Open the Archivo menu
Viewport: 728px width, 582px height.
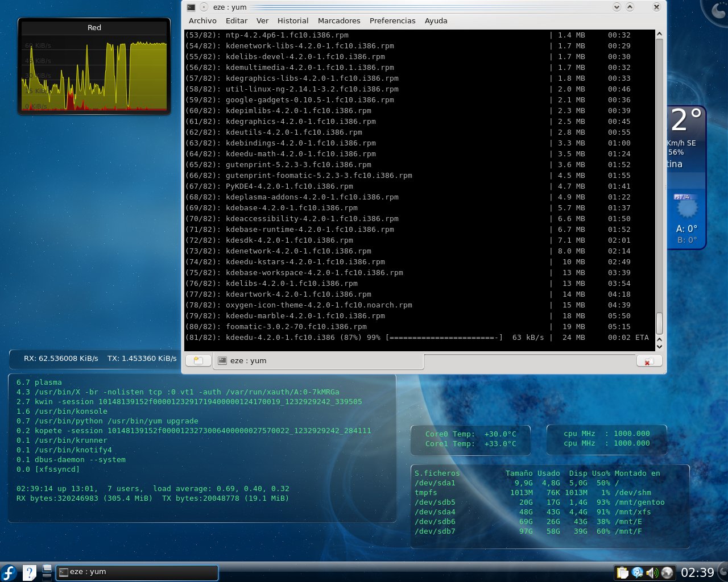click(202, 21)
